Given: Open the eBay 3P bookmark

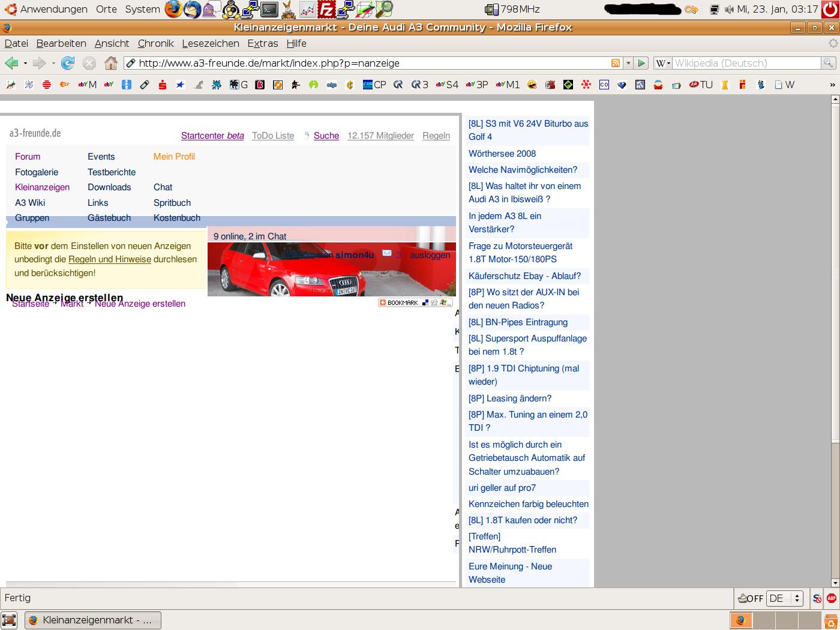Looking at the screenshot, I should (477, 85).
